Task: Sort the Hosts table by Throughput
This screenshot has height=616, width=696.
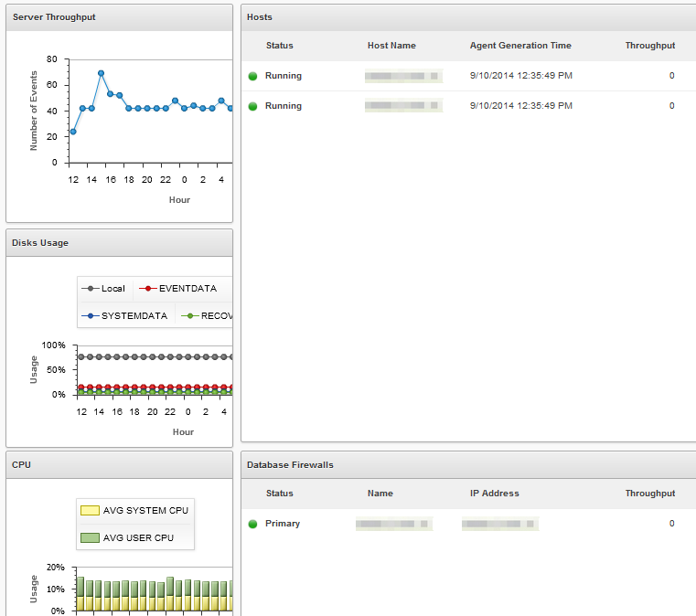Action: [x=650, y=45]
